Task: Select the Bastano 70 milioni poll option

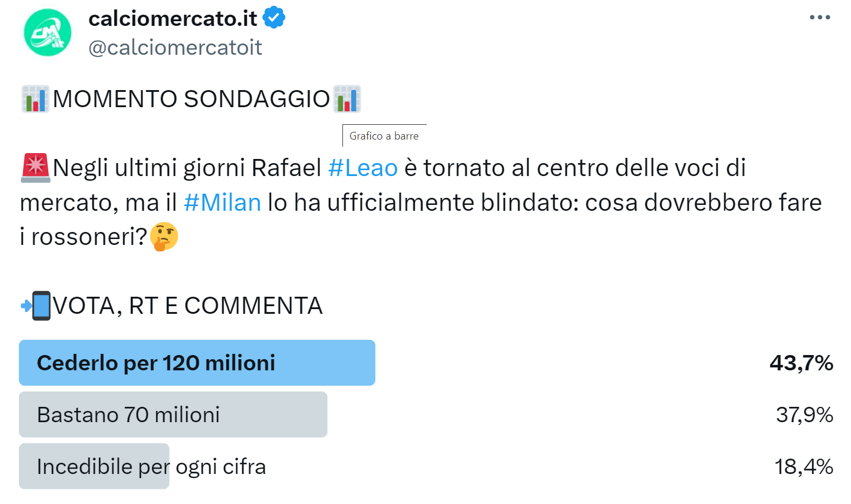Action: [x=173, y=415]
